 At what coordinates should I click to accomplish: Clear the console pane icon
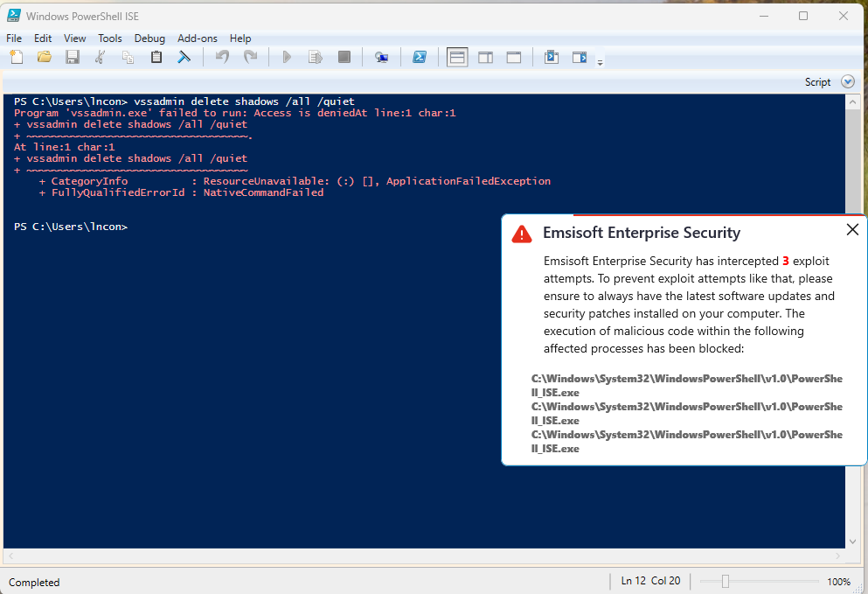[x=184, y=57]
